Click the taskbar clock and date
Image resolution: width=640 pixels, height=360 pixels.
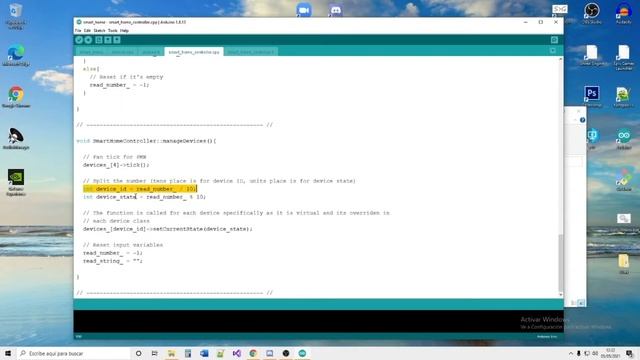[x=611, y=353]
